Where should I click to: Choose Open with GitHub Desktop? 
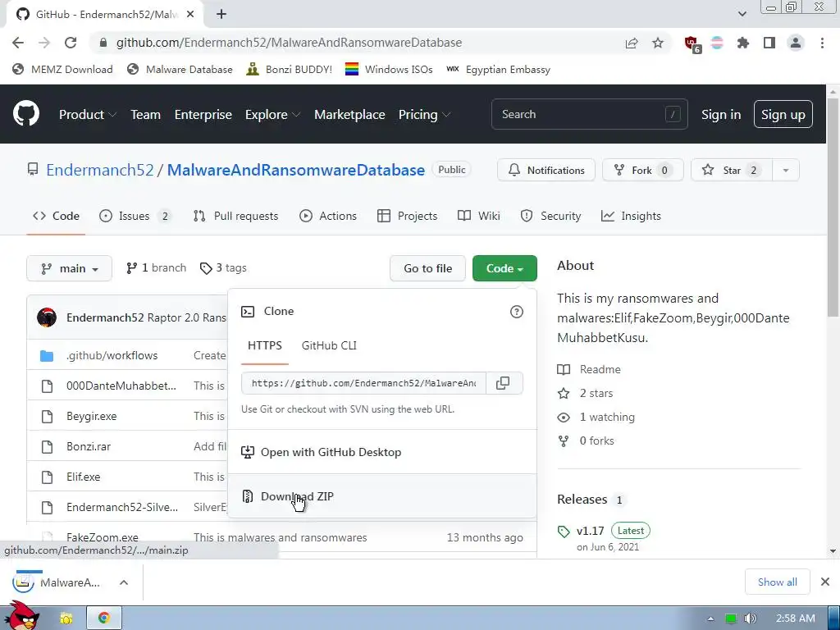point(382,452)
